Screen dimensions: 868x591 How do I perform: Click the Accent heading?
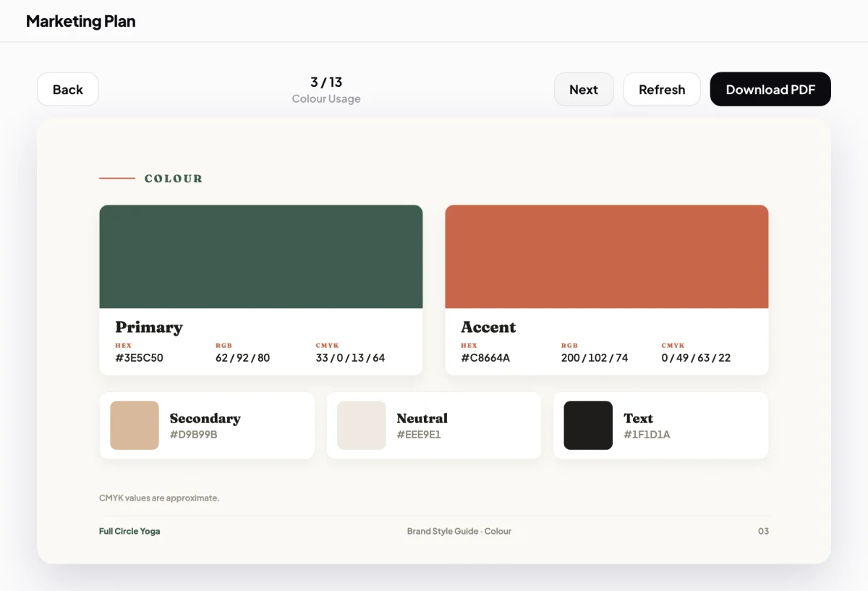tap(488, 327)
